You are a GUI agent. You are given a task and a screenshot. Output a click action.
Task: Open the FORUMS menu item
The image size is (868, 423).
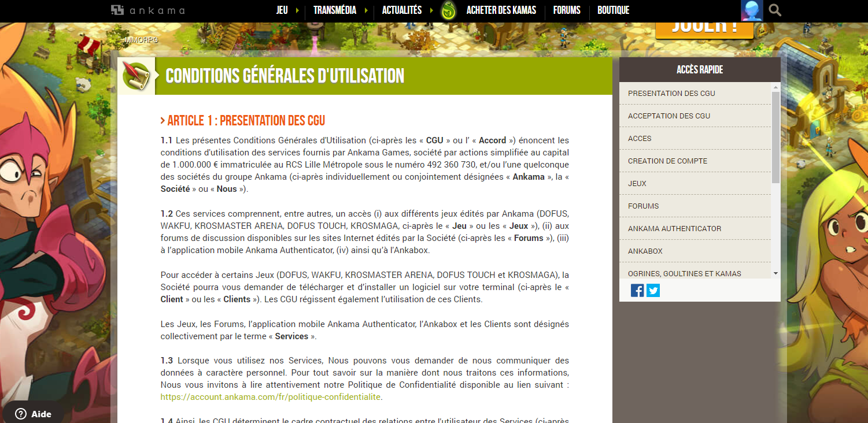point(567,10)
